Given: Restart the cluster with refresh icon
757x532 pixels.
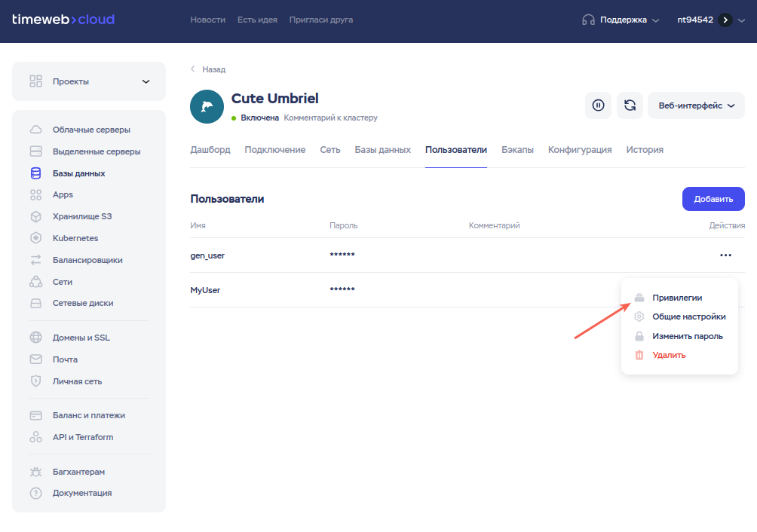Looking at the screenshot, I should [630, 105].
